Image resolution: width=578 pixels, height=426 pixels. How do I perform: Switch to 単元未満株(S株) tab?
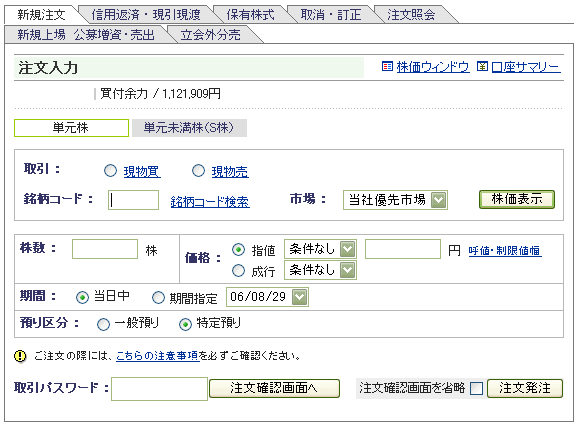click(x=189, y=128)
